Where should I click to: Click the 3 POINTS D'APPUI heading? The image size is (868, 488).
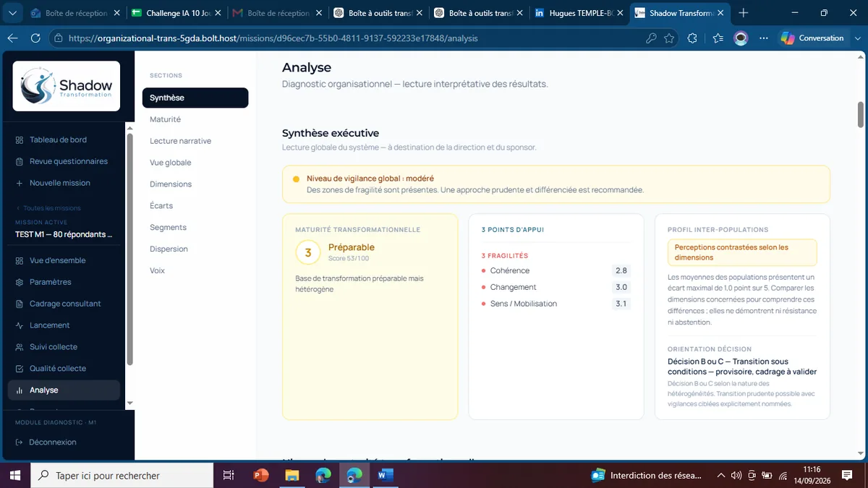(x=512, y=230)
